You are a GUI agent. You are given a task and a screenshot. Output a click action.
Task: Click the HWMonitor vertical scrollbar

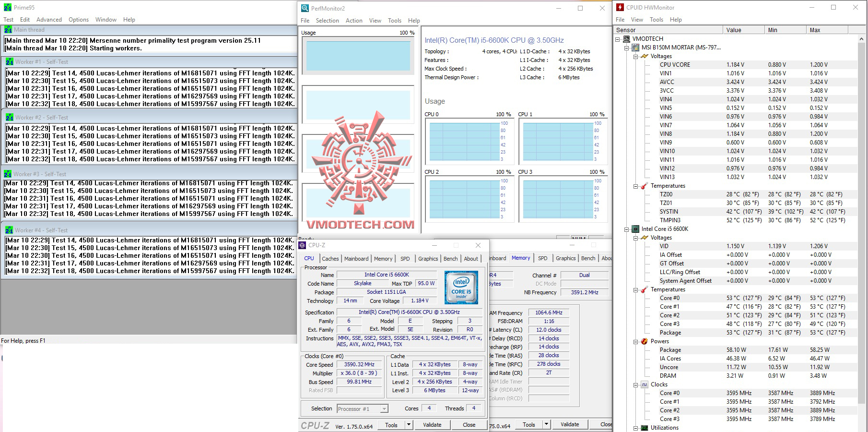tap(863, 233)
